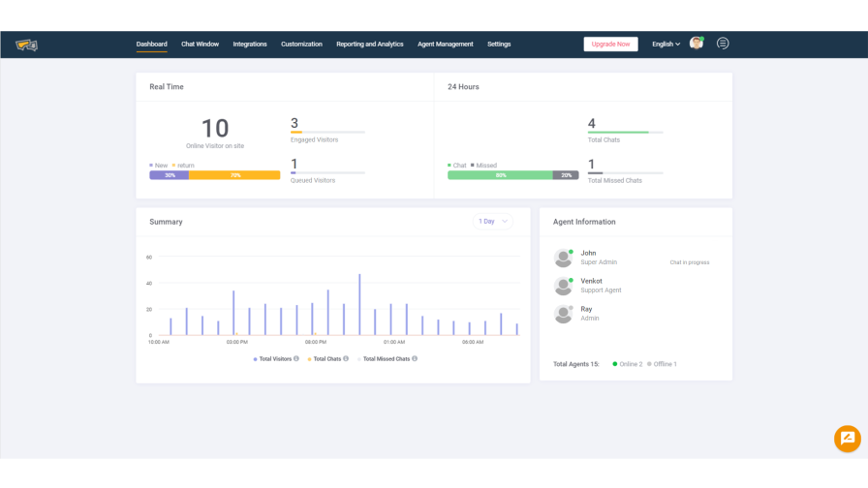Click the 10 Online Visitor count
The image size is (868, 488).
click(215, 129)
